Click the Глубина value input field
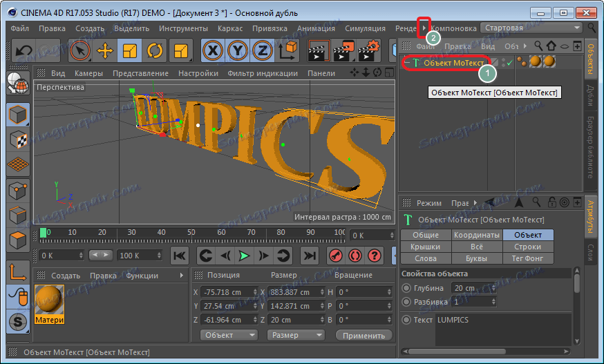604x364 pixels. click(466, 288)
